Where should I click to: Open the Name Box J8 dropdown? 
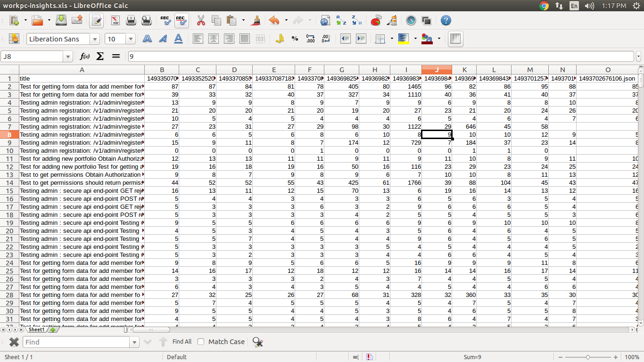[67, 57]
